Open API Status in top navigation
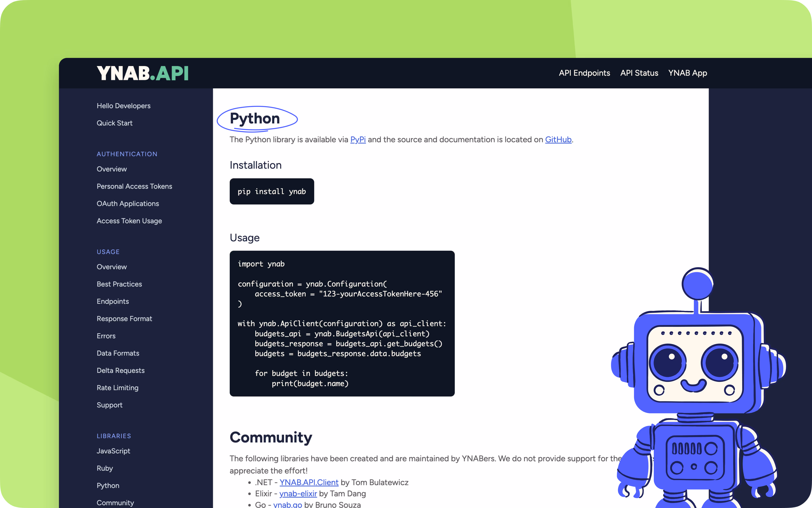Viewport: 812px width, 508px height. coord(639,73)
